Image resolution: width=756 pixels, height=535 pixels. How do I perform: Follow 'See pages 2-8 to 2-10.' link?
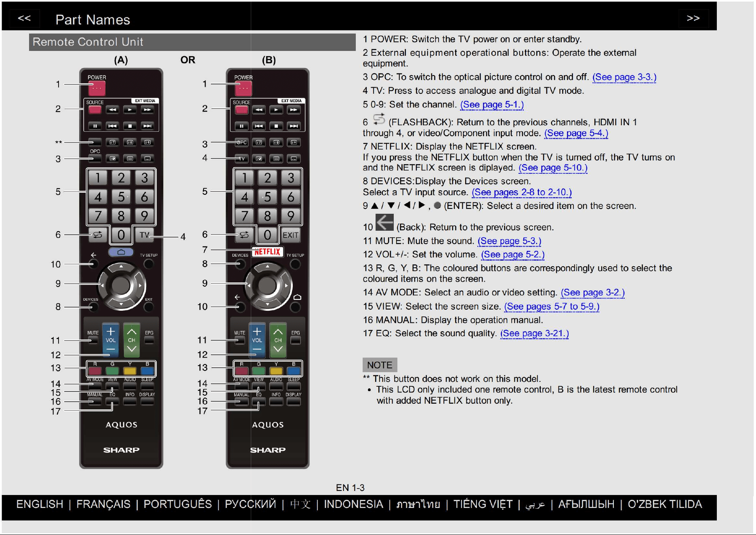coord(521,192)
